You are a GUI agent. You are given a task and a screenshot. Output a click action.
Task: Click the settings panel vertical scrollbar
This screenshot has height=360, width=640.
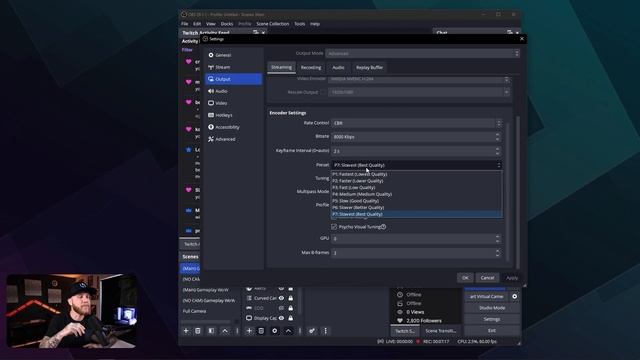518,192
